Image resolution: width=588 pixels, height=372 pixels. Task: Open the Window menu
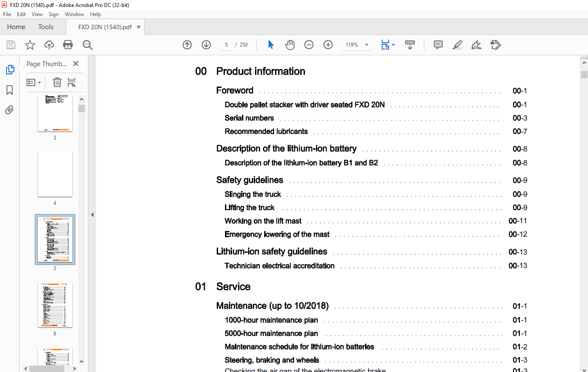74,14
